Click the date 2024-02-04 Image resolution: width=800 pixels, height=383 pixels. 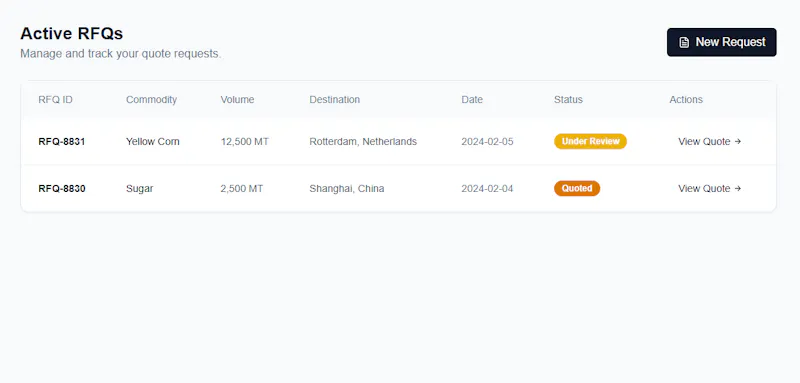487,189
